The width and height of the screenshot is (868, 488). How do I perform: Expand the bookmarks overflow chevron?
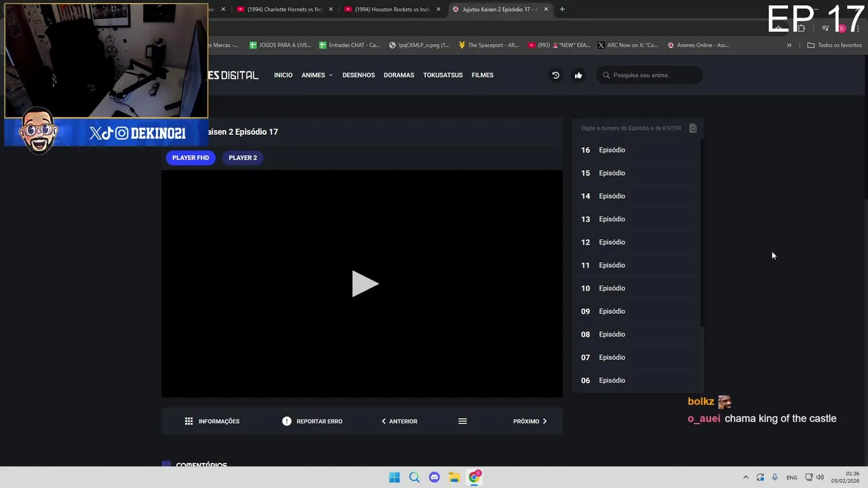point(789,45)
